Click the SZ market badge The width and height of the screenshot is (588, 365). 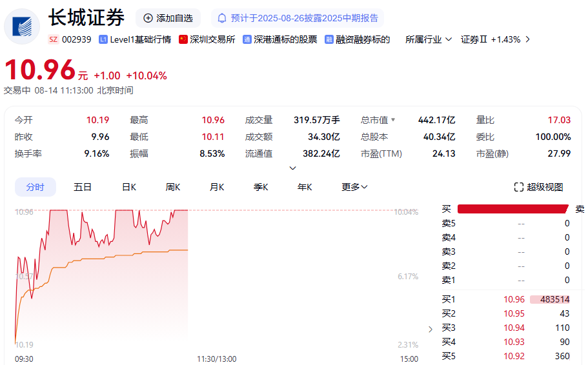pyautogui.click(x=54, y=39)
